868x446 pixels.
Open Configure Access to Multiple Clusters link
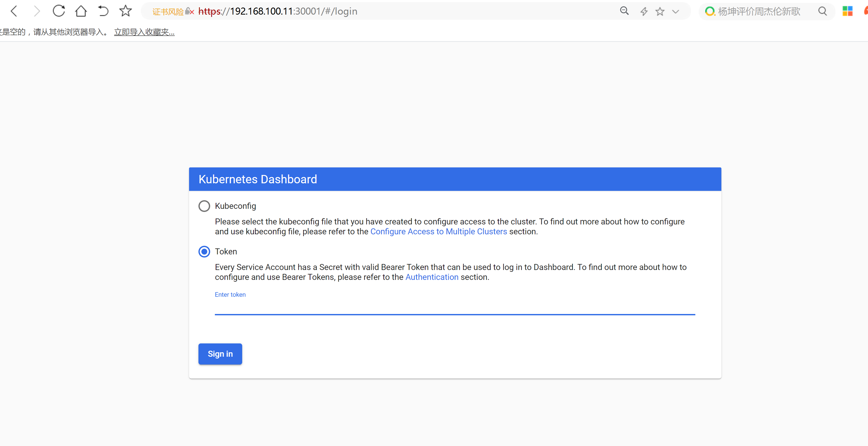tap(438, 231)
